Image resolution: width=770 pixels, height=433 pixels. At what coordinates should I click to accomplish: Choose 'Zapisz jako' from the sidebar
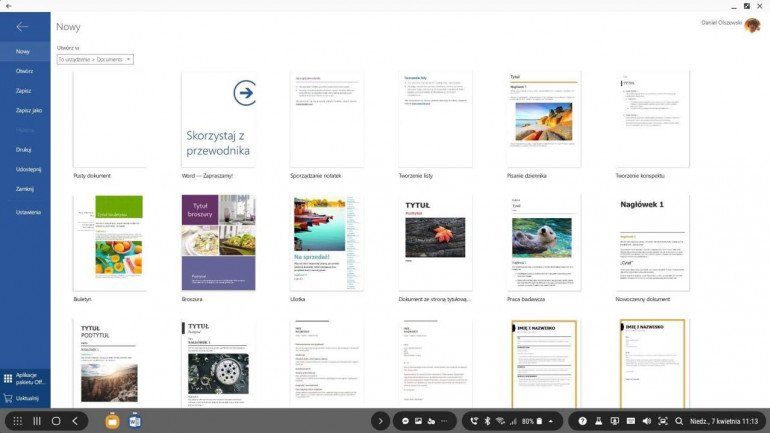tap(29, 110)
